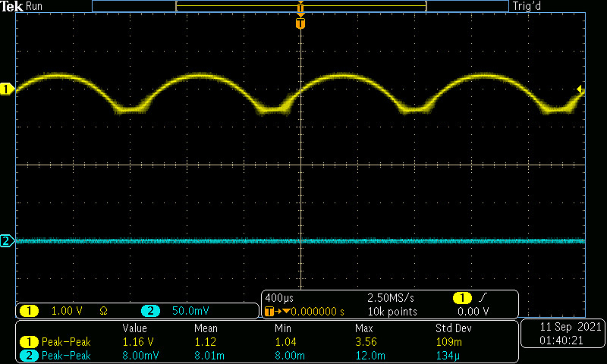607x364 pixels.
Task: Click the 3.56 max value for channel 1
Action: [x=366, y=342]
